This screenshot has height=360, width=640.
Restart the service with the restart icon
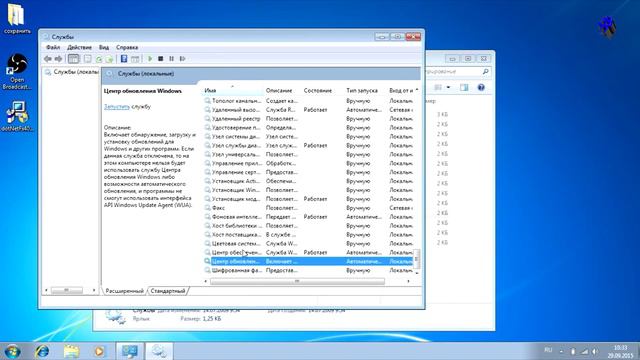click(182, 59)
